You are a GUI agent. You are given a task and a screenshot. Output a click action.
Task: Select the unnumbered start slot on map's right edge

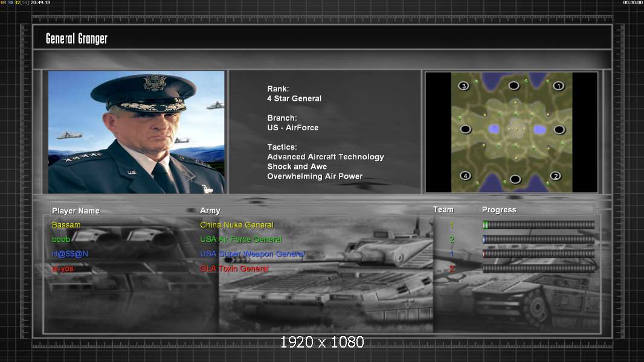tap(559, 130)
